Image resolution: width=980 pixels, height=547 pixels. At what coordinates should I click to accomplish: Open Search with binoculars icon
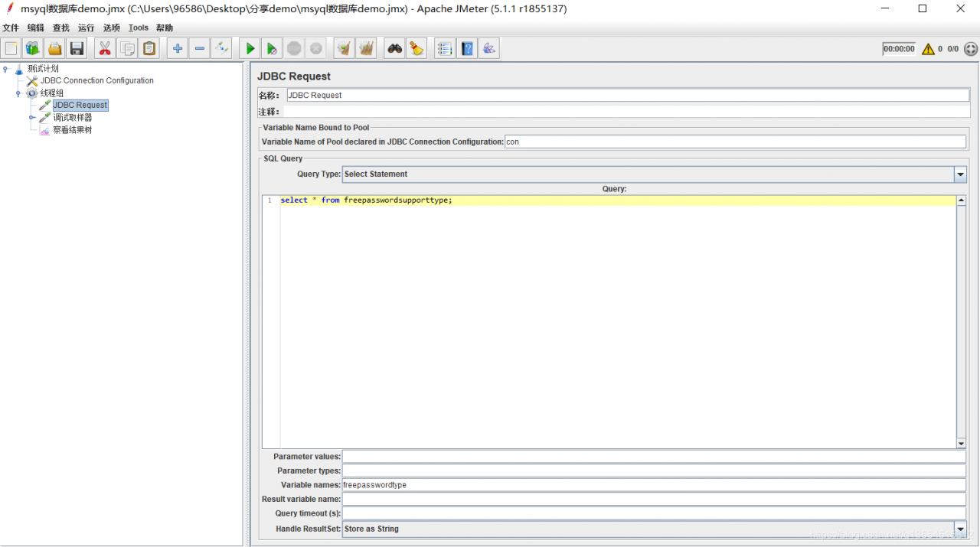click(395, 49)
